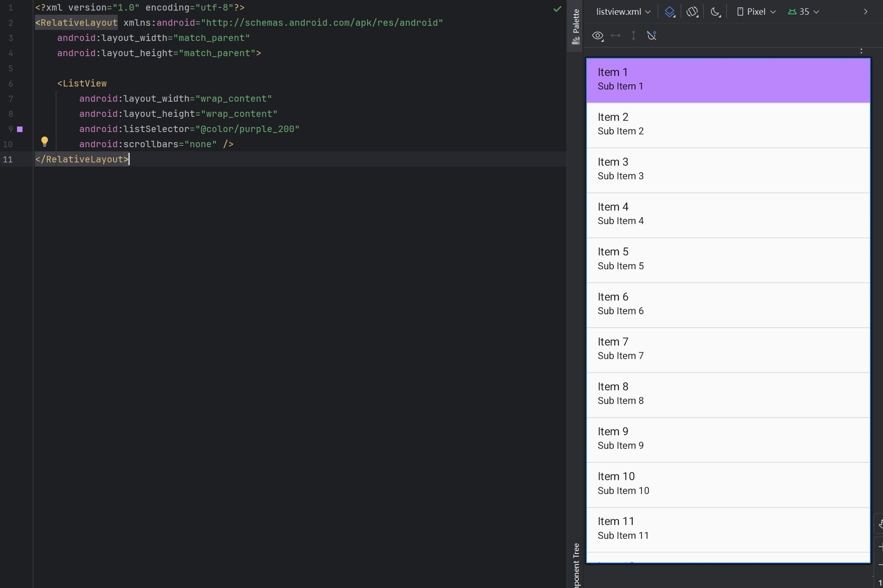
Task: Click the closing RelativeLayout tag
Action: click(x=82, y=159)
